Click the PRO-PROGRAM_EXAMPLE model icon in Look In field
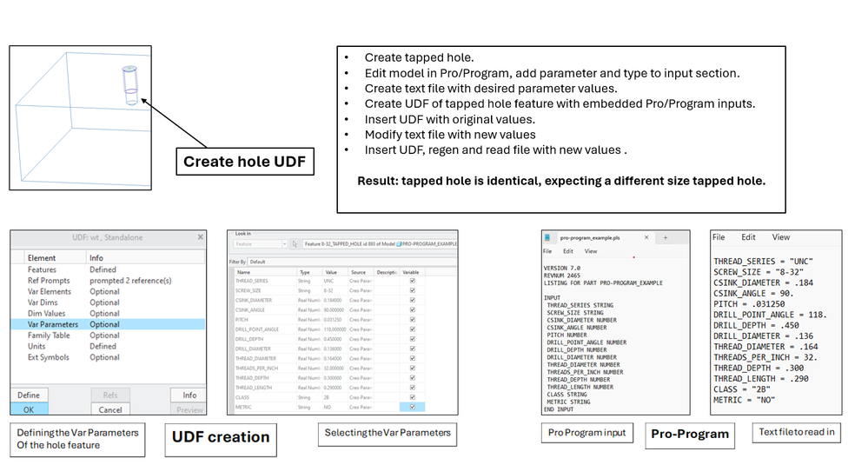This screenshot has height=465, width=868. 399,243
